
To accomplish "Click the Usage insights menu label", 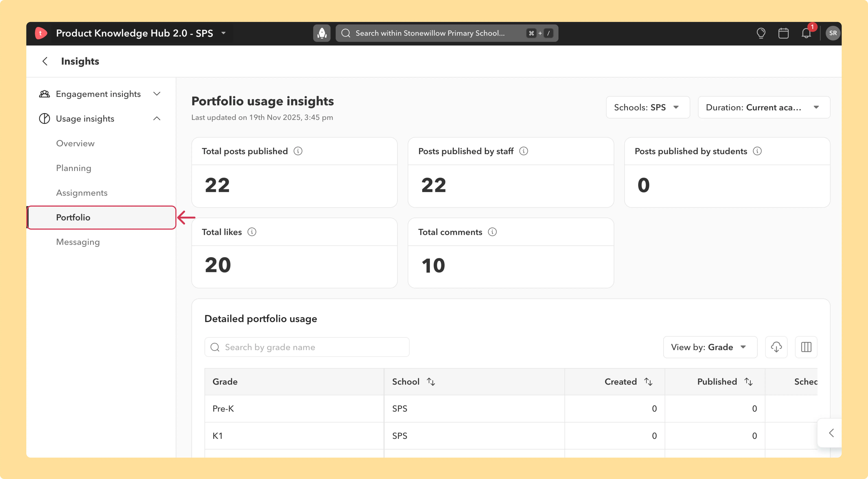I will click(85, 119).
